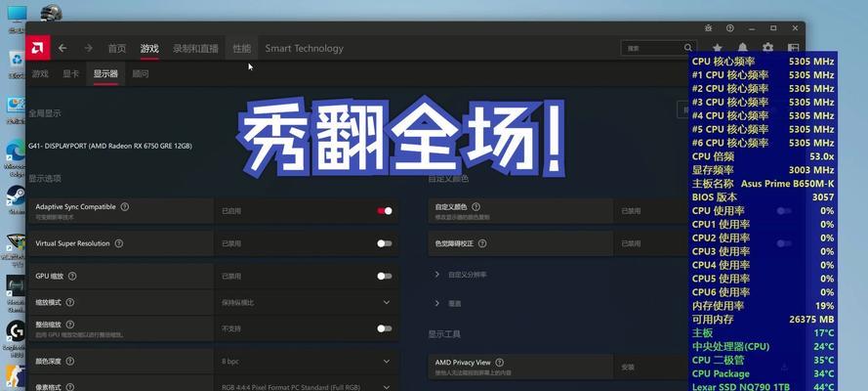
Task: Expand the 覆盖 section chevron
Action: [436, 303]
